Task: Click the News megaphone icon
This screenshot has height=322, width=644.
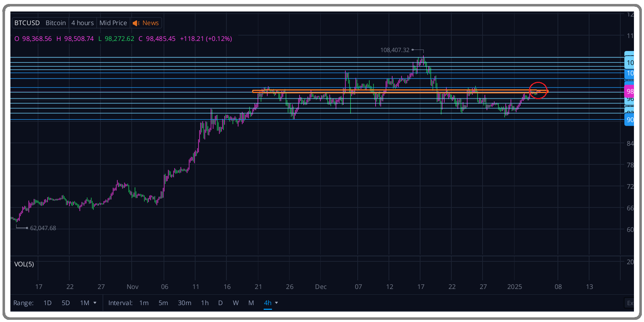Action: tap(136, 23)
